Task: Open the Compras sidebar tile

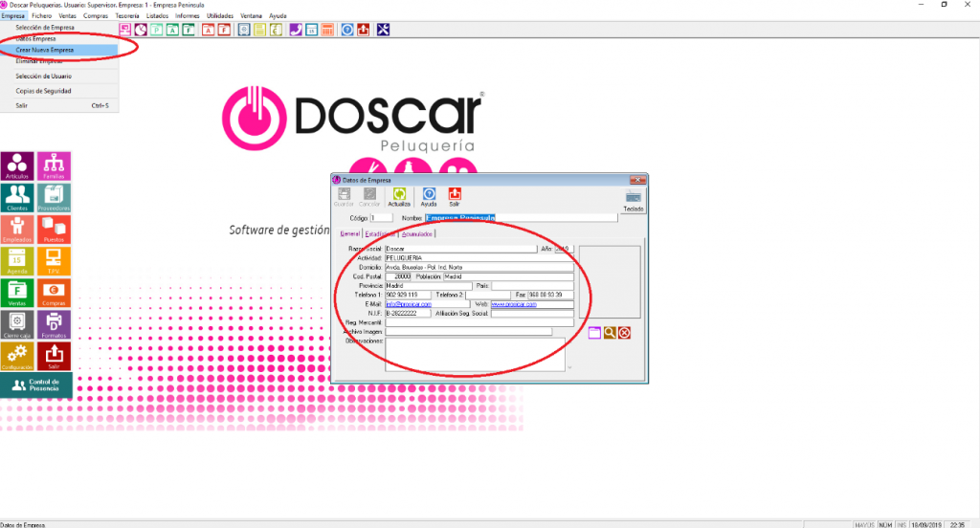Action: tap(54, 293)
